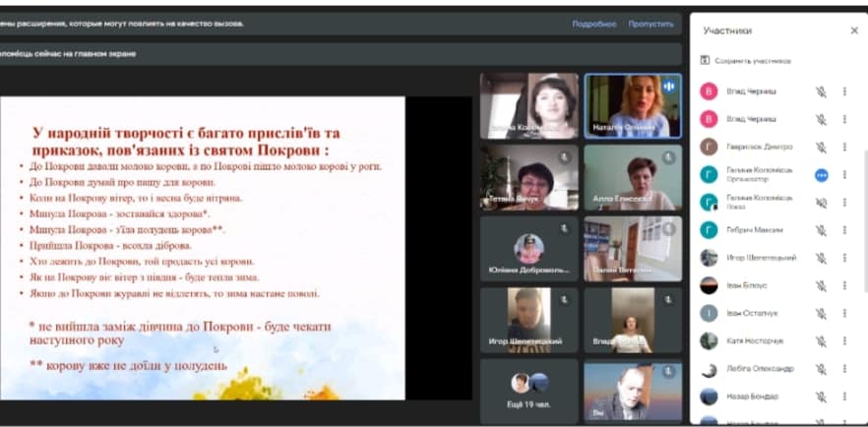Open more options for Катя Несторчук
This screenshot has height=427, width=868.
click(844, 340)
